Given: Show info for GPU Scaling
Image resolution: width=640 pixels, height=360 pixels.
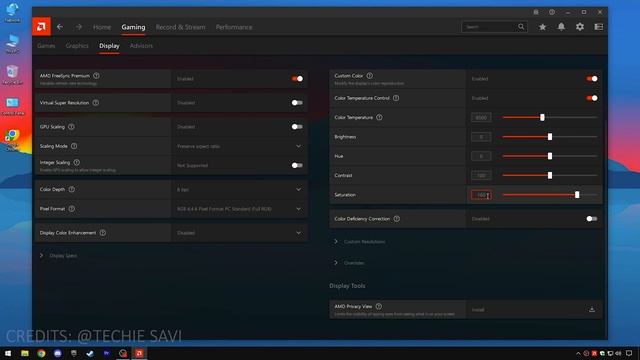Looking at the screenshot, I should pyautogui.click(x=71, y=127).
